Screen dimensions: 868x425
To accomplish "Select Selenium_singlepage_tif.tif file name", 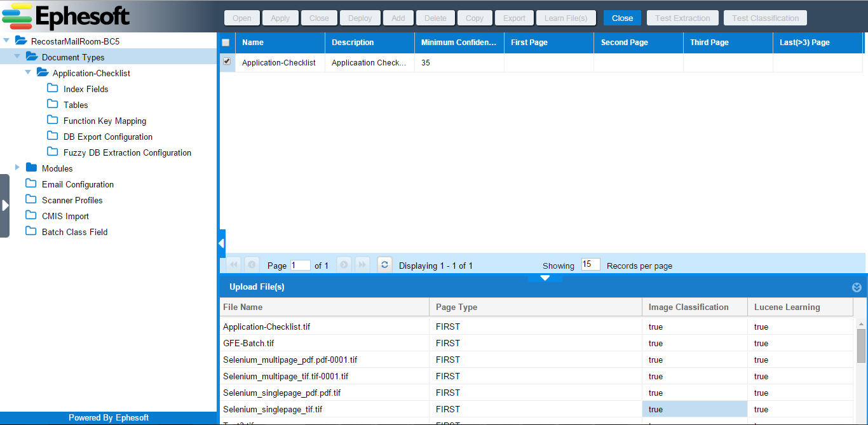I will pyautogui.click(x=273, y=409).
